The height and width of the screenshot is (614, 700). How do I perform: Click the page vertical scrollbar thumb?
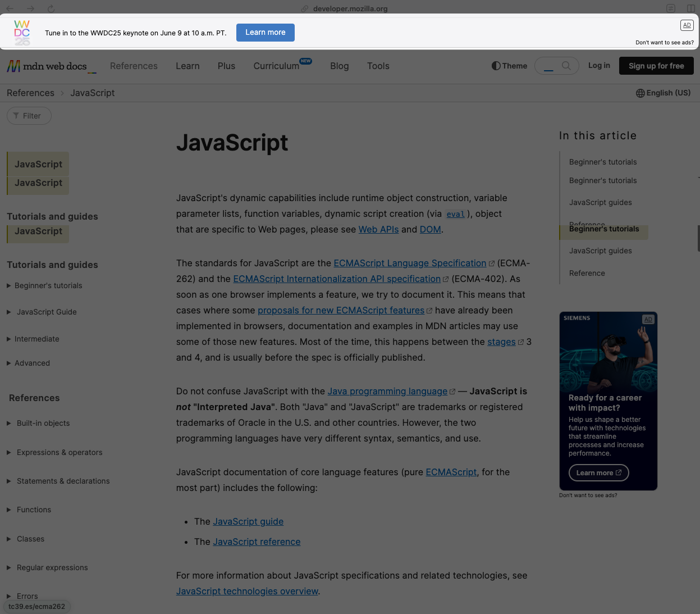(698, 238)
